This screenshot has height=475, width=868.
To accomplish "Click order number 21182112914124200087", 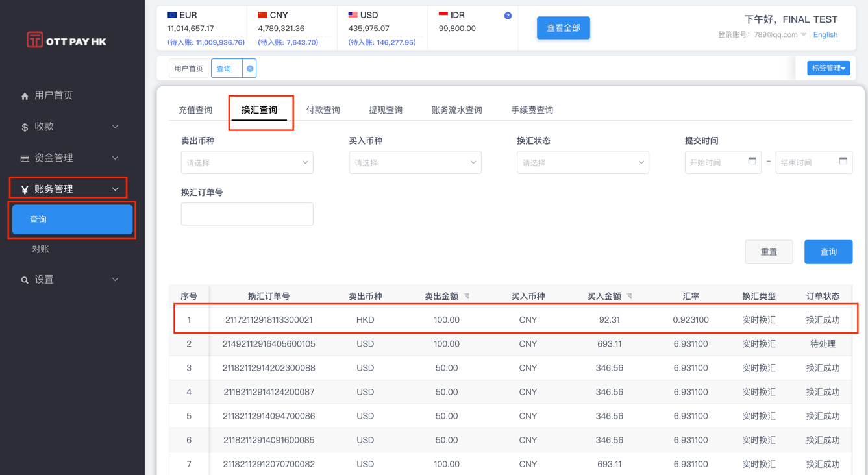I will [x=269, y=392].
